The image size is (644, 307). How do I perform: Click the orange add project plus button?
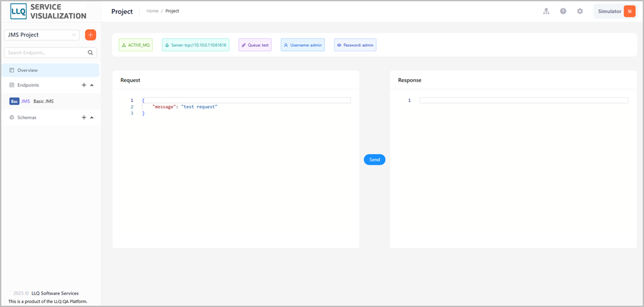click(90, 35)
